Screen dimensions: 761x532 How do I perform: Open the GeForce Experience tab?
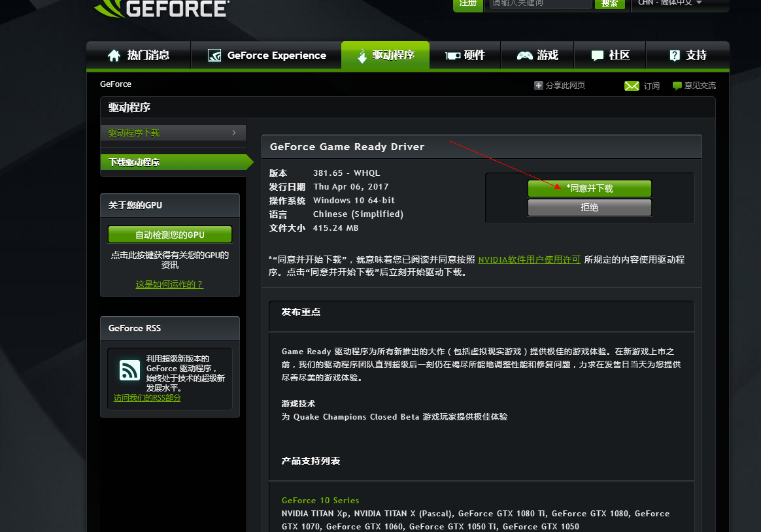click(267, 56)
